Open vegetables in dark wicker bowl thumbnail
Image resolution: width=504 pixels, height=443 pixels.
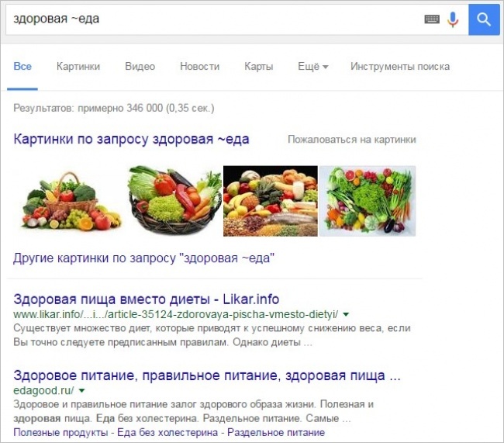click(174, 200)
